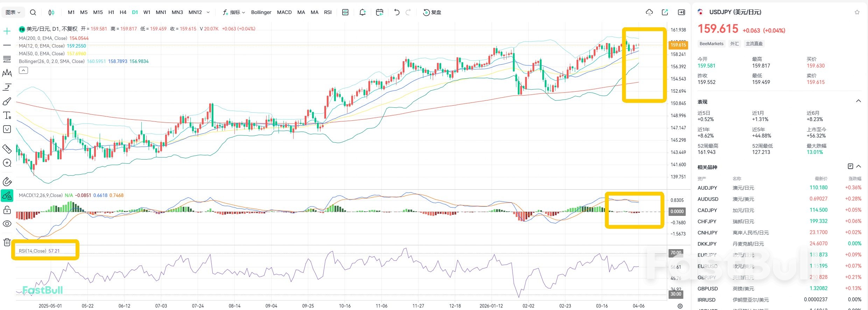Collapse the 表现 performance section
Viewport: 868px width, 310px height.
point(858,101)
